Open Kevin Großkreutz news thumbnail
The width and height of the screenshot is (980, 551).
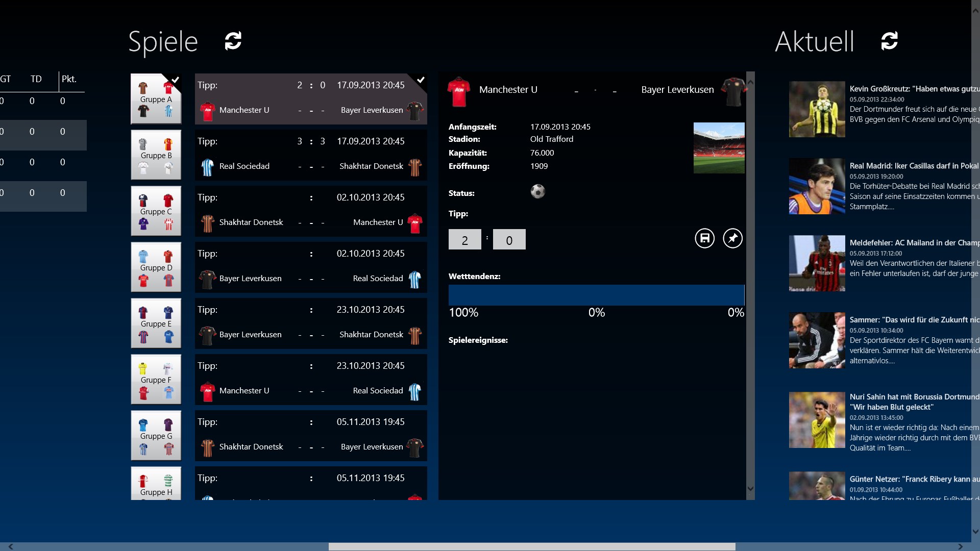click(817, 109)
